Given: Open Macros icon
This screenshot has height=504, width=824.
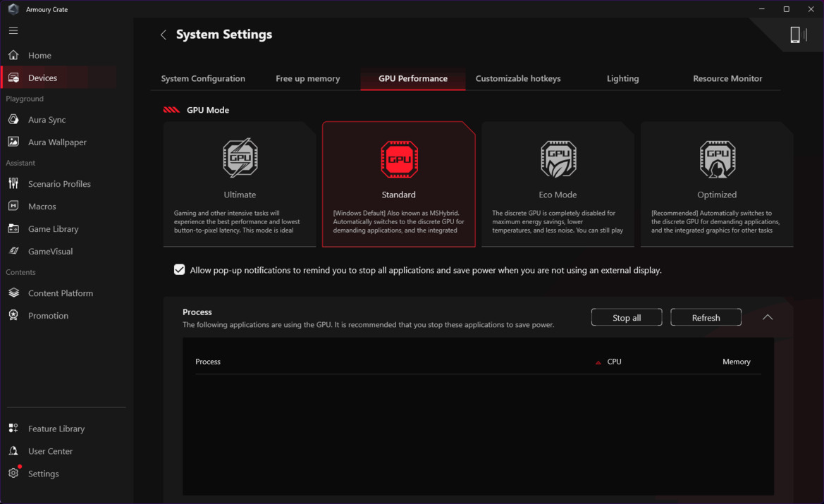Looking at the screenshot, I should (x=13, y=206).
